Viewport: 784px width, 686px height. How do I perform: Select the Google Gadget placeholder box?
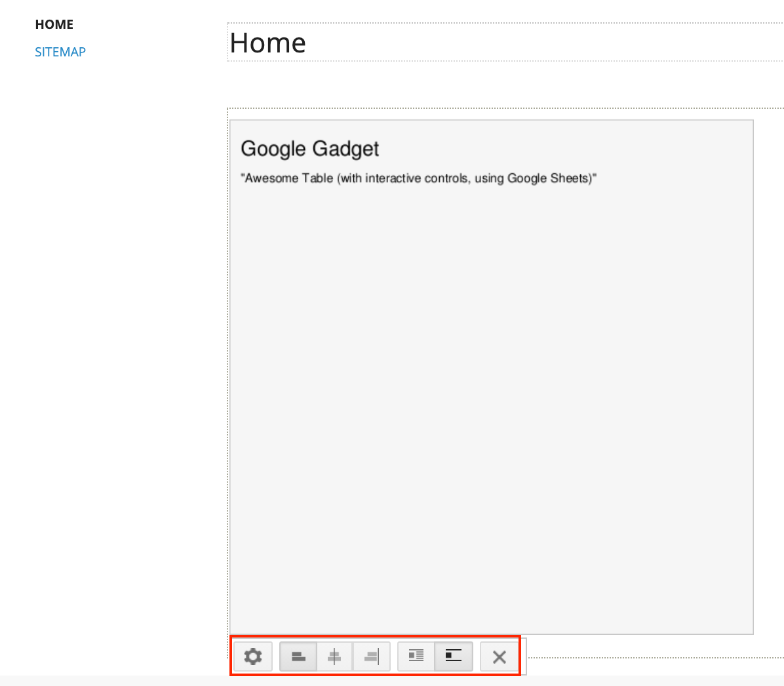(492, 376)
